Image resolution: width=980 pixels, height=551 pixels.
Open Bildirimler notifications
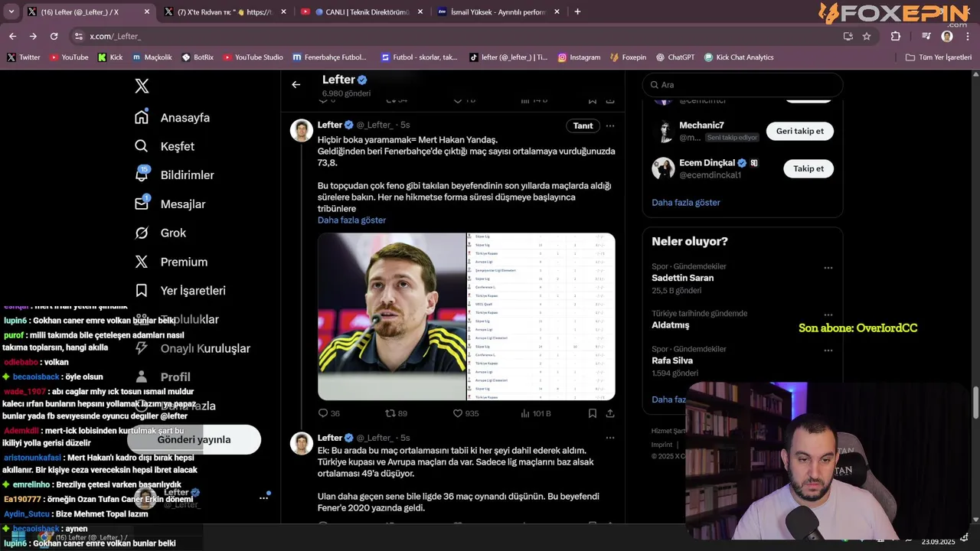[x=175, y=175]
